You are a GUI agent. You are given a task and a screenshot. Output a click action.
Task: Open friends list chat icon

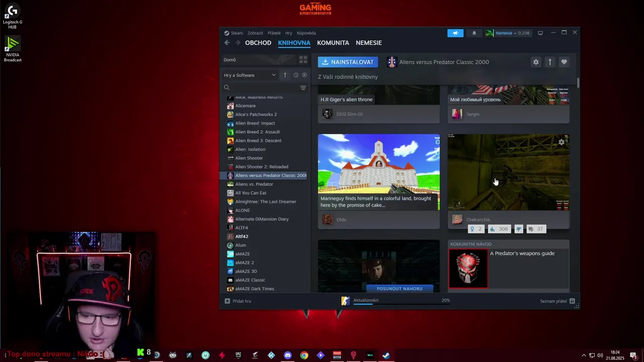(572, 301)
